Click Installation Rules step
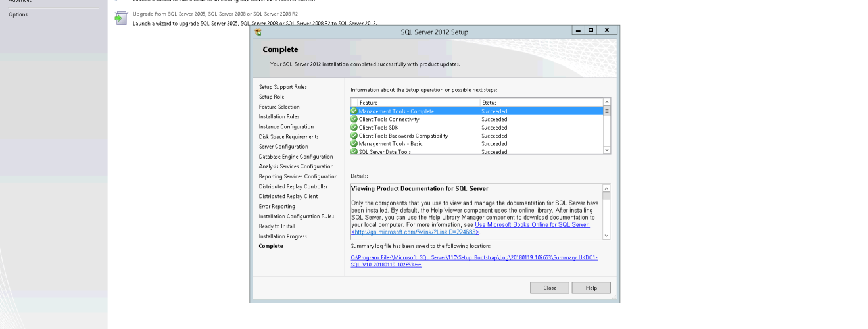This screenshot has height=329, width=868. tap(279, 116)
